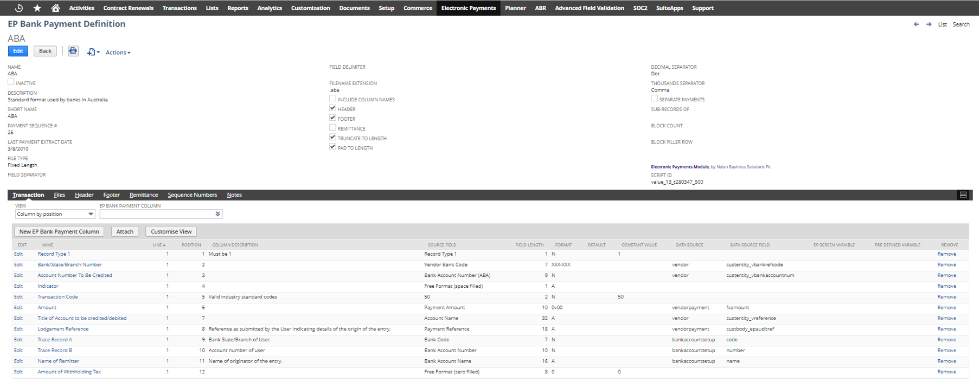Image resolution: width=980 pixels, height=382 pixels.
Task: Click the New EP Bank Payment Column button
Action: tap(59, 231)
